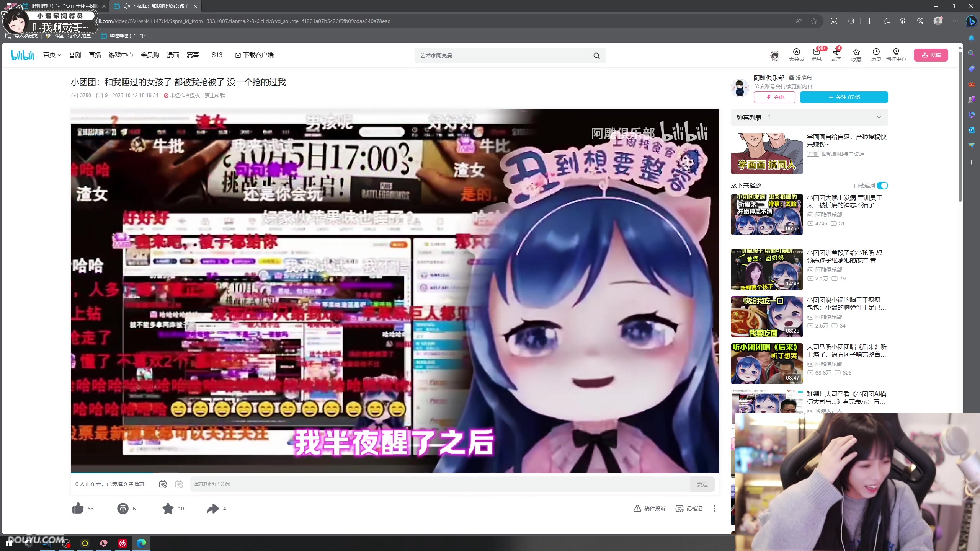This screenshot has width=980, height=551.
Task: Click the 稿件投诉 report icon
Action: coord(649,508)
